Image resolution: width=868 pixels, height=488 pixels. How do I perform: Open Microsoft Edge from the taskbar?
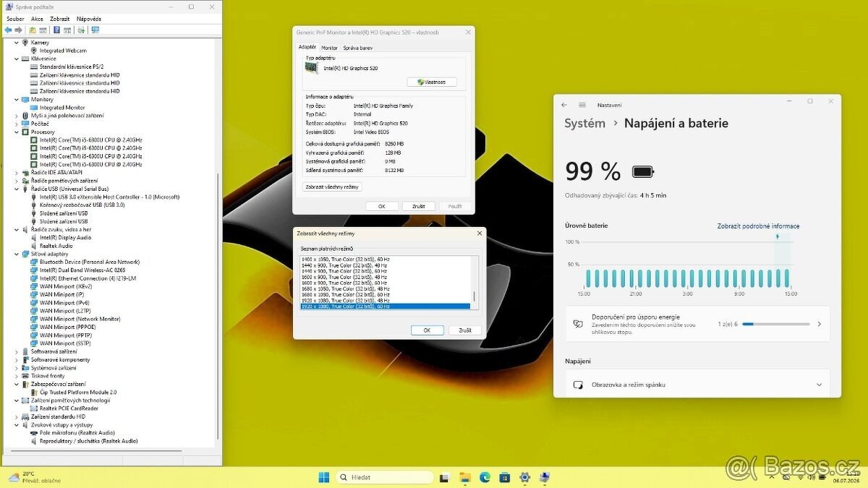tap(485, 477)
